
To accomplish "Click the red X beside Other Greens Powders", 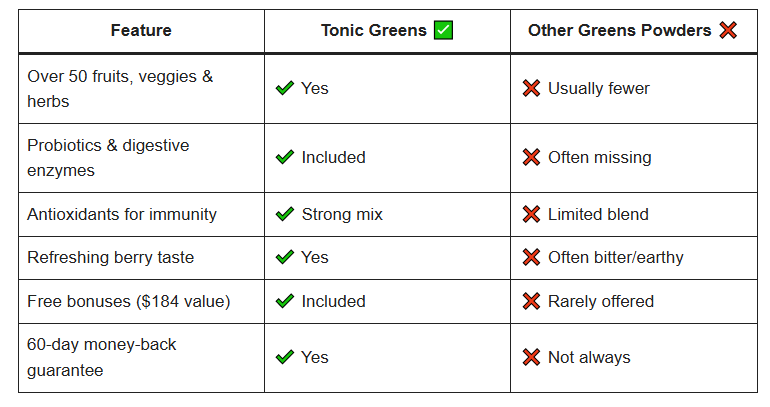I will 728,30.
